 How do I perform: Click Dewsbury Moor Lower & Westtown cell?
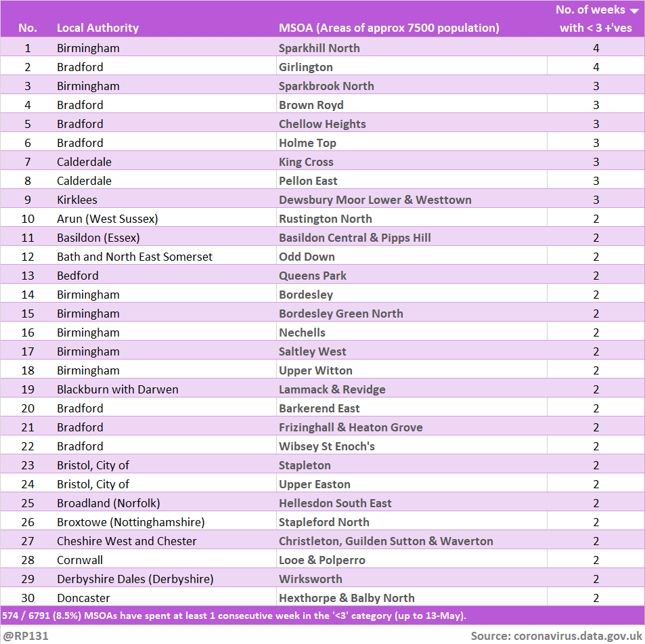[x=375, y=200]
